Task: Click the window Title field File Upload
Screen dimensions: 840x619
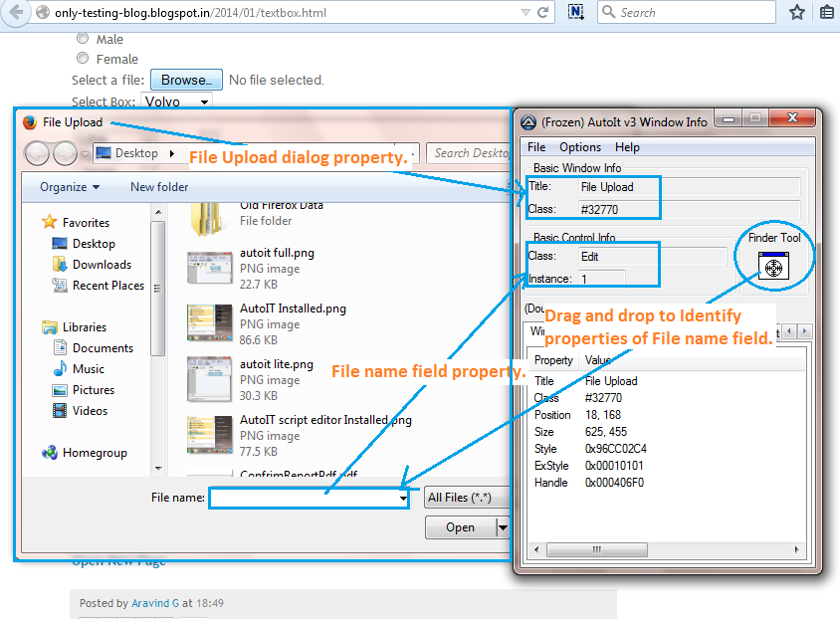Action: pos(690,187)
